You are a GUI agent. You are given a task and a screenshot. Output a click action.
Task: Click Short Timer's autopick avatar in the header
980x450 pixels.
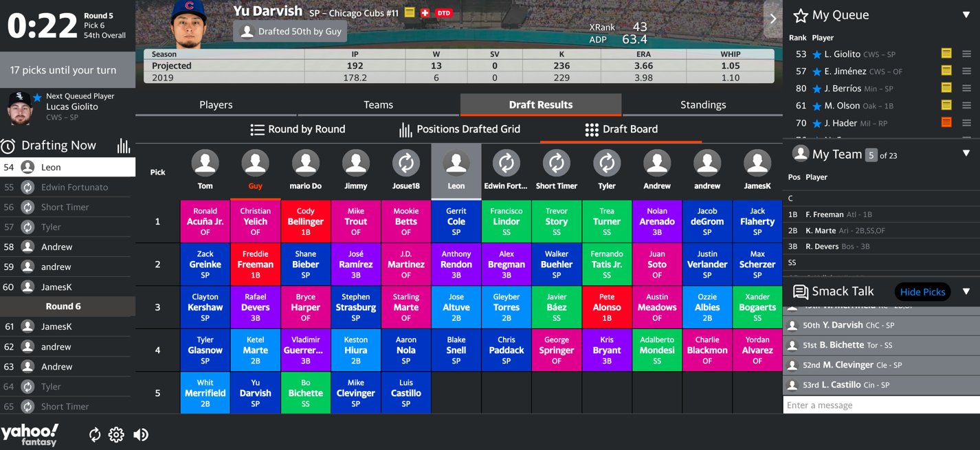pos(557,164)
